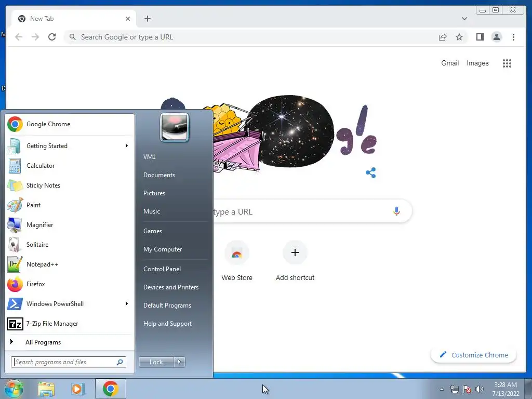
Task: Start the Magnifier tool
Action: (x=70, y=224)
